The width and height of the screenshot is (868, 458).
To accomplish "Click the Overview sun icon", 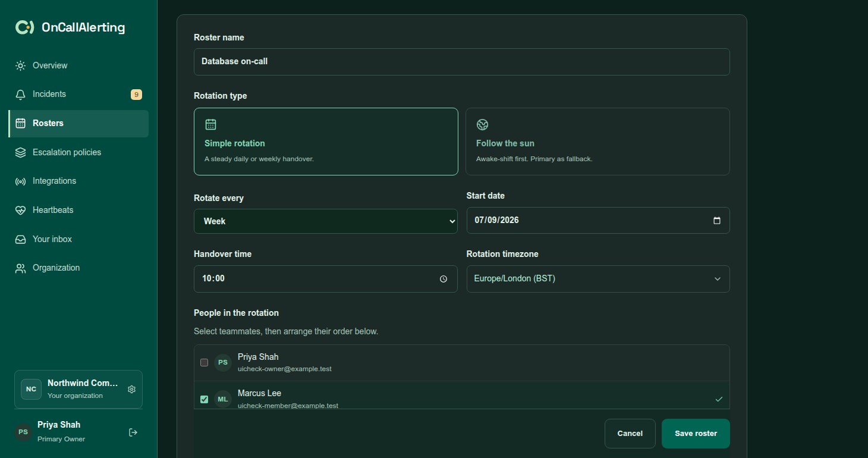I will [21, 65].
